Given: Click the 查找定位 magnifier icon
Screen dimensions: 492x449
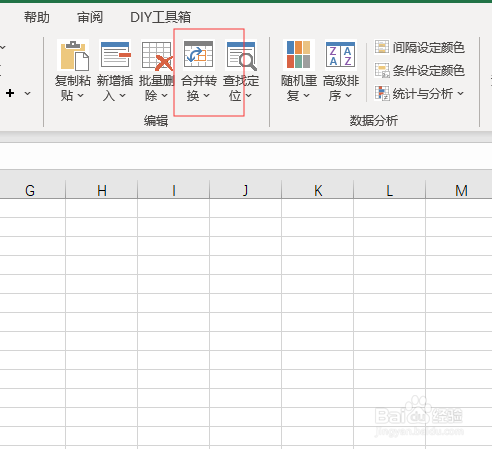Looking at the screenshot, I should (x=241, y=56).
